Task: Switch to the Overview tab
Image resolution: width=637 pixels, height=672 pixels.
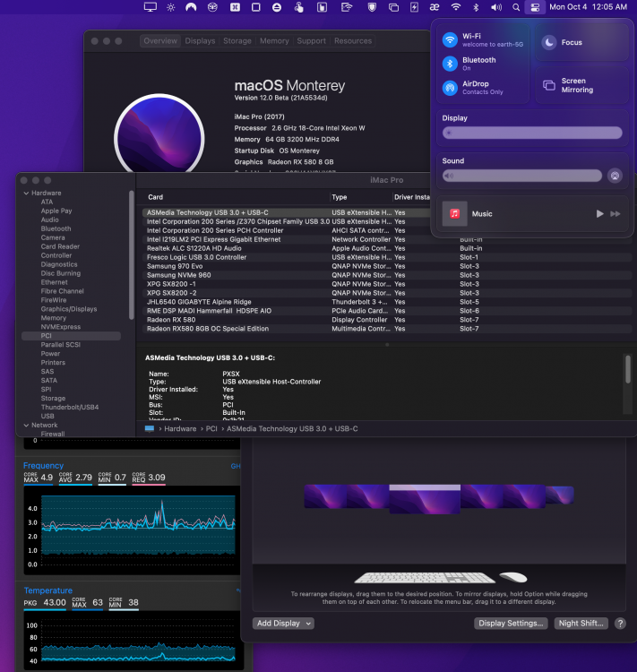Action: click(x=160, y=40)
